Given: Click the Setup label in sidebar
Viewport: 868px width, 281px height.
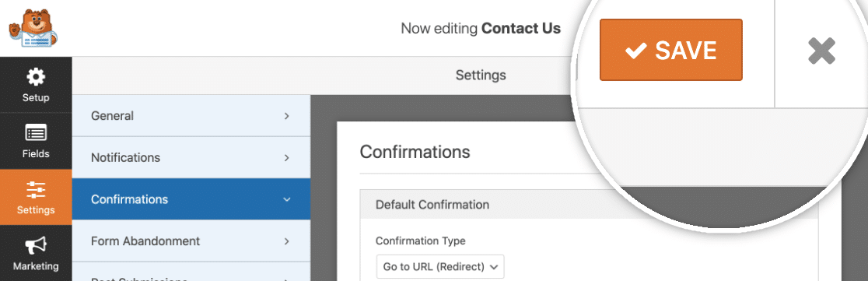Looking at the screenshot, I should 36,98.
